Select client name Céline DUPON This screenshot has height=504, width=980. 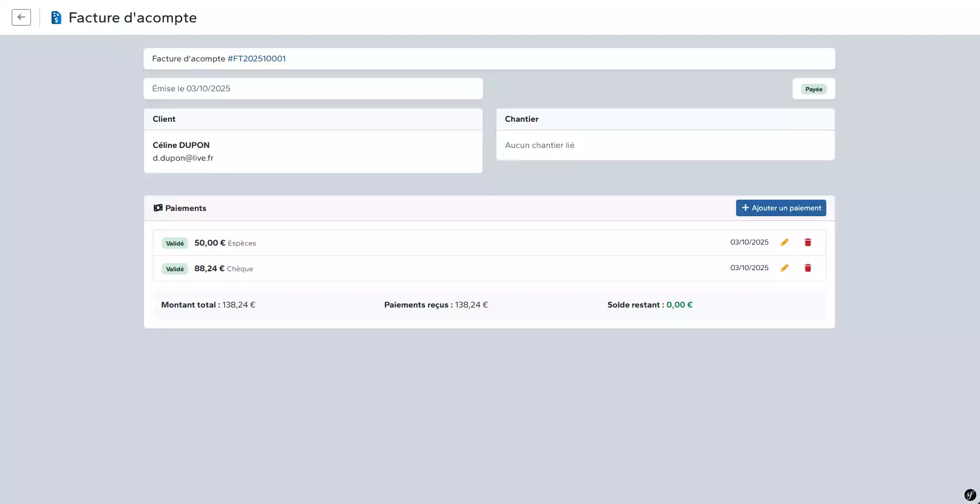tap(181, 145)
